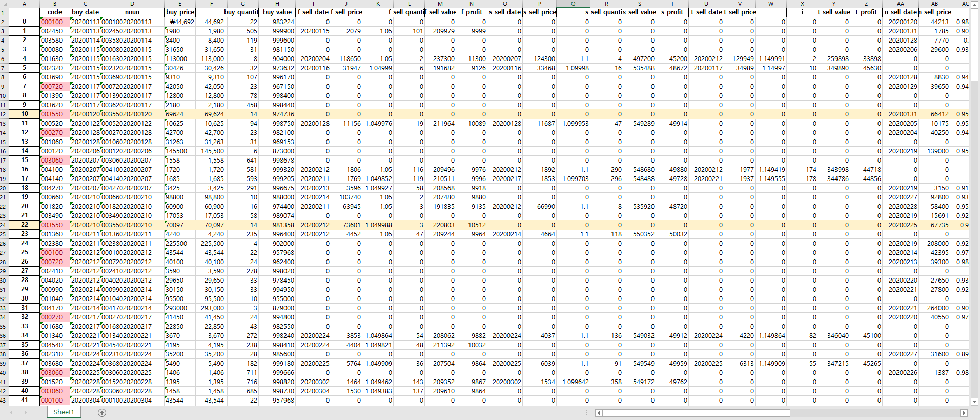Viewport: 980px width, 420px height.
Task: Click the select-all corner of the grid
Action: [4, 4]
